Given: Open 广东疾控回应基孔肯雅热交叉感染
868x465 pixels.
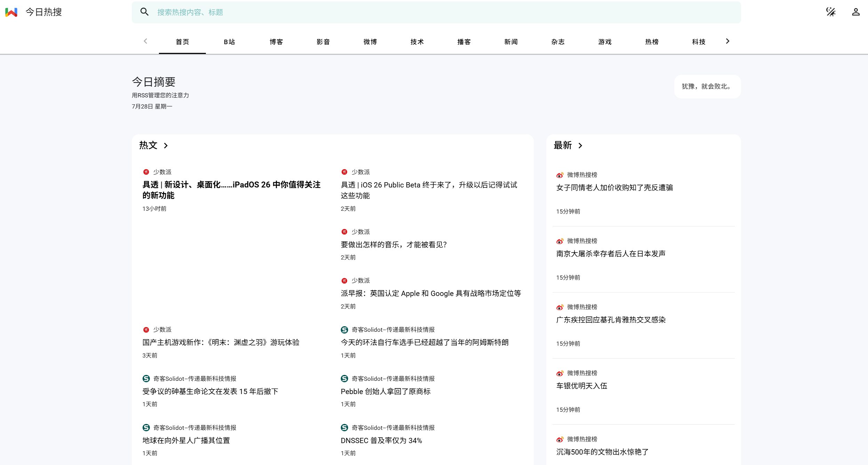Looking at the screenshot, I should 611,320.
